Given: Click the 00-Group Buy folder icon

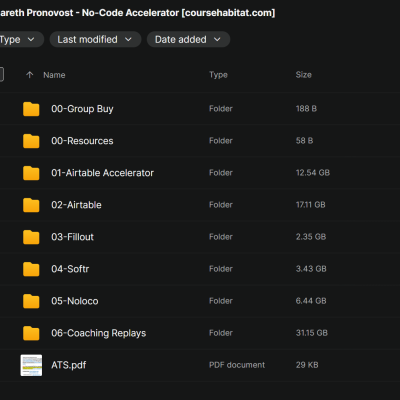Looking at the screenshot, I should (31, 109).
